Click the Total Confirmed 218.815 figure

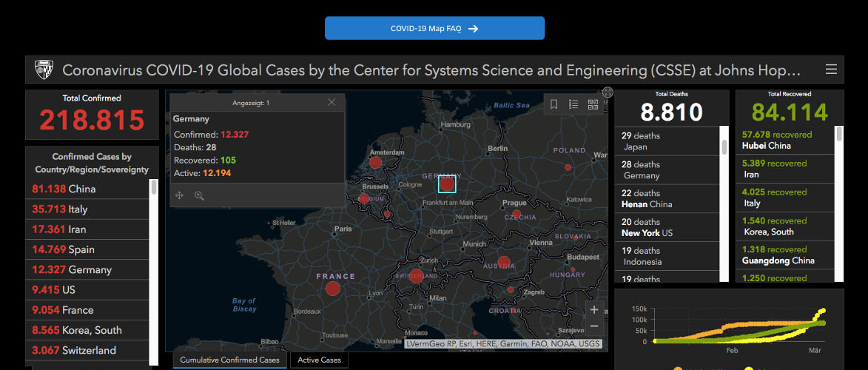pos(92,120)
